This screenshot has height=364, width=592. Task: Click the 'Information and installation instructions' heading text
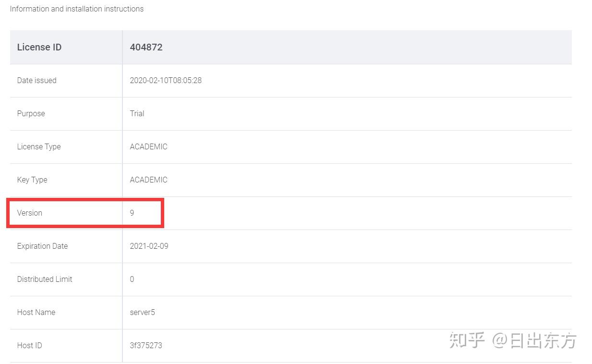point(77,9)
